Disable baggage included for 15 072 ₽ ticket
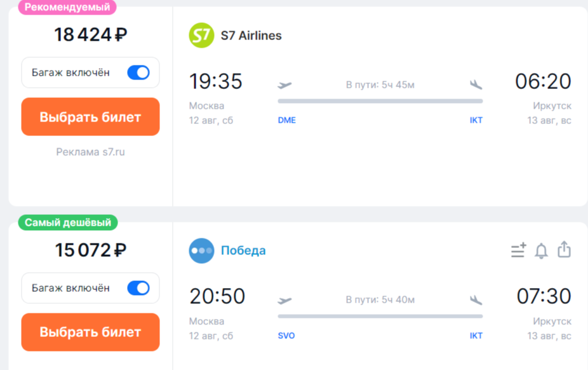Viewport: 588px width, 370px height. tap(138, 288)
